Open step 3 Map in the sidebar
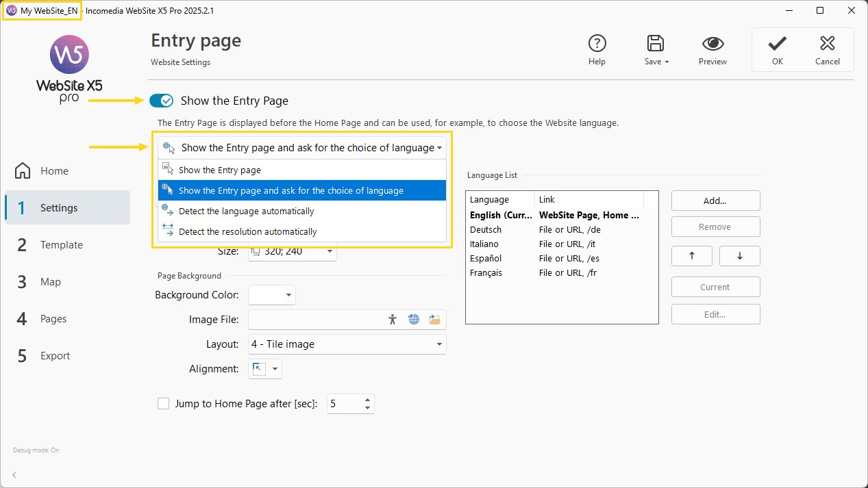Screen dimensions: 868x488 point(67,282)
